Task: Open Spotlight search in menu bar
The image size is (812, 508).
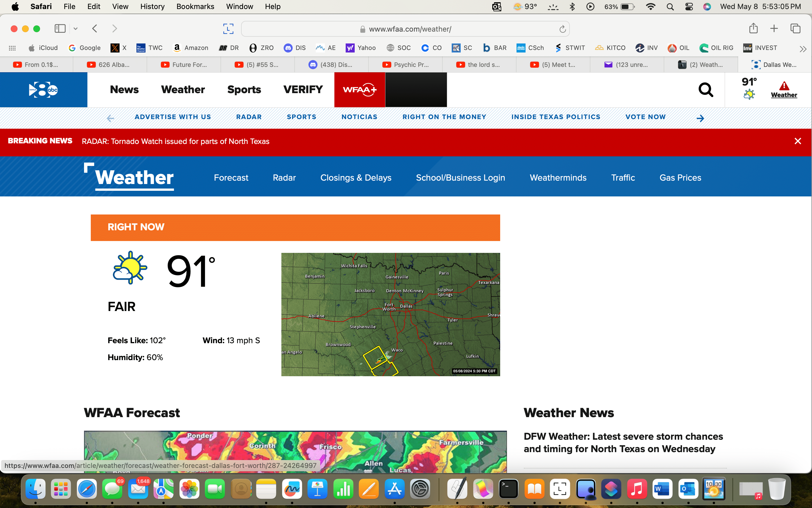Action: (x=670, y=7)
